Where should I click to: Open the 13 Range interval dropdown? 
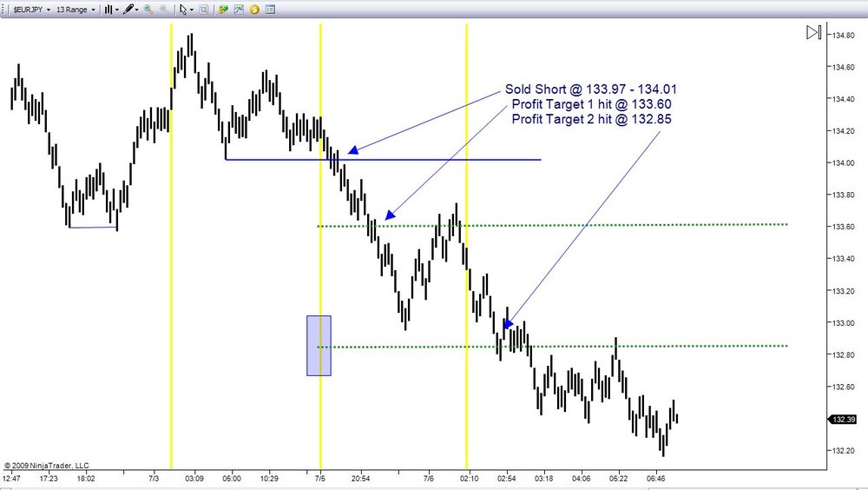[76, 10]
